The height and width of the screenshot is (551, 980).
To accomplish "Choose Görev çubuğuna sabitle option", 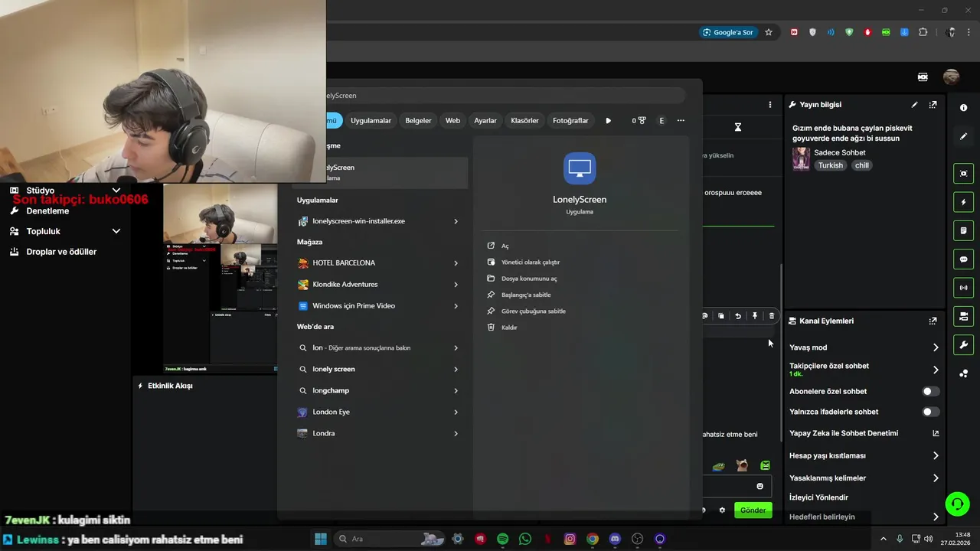I will (533, 311).
